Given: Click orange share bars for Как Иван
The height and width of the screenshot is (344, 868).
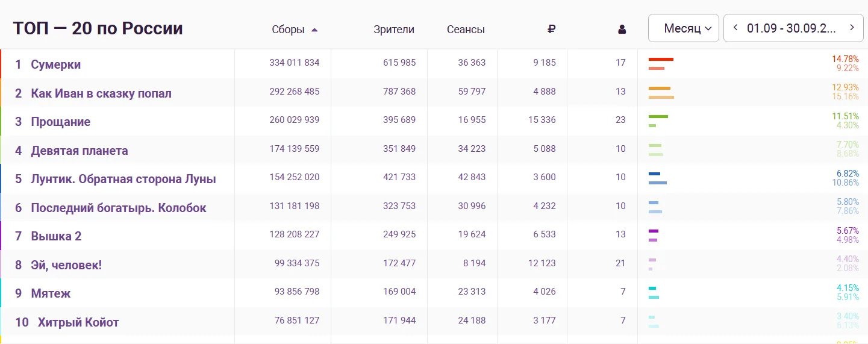Looking at the screenshot, I should [x=661, y=93].
